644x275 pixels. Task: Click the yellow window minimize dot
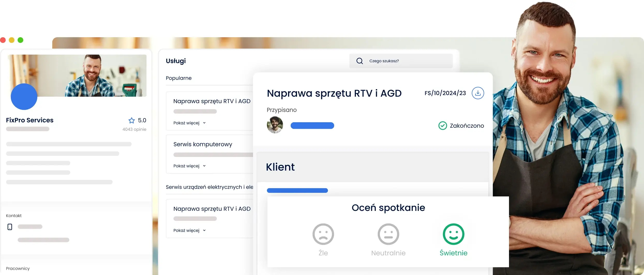pyautogui.click(x=12, y=40)
